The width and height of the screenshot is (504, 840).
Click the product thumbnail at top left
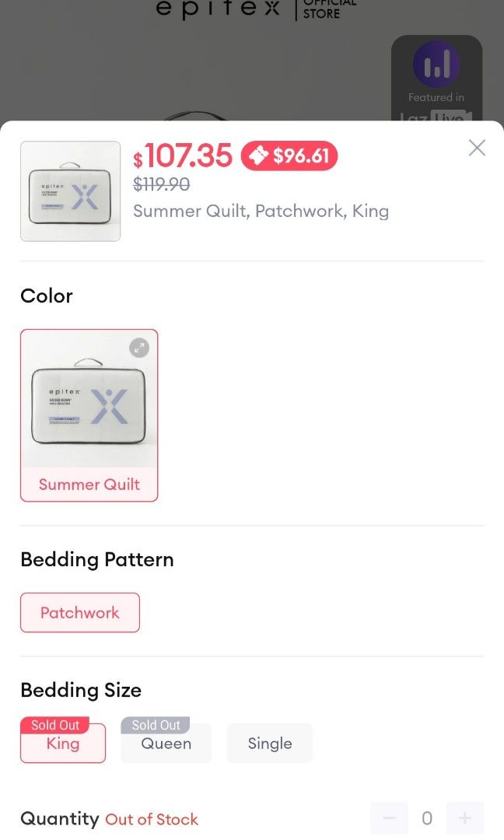pyautogui.click(x=70, y=191)
